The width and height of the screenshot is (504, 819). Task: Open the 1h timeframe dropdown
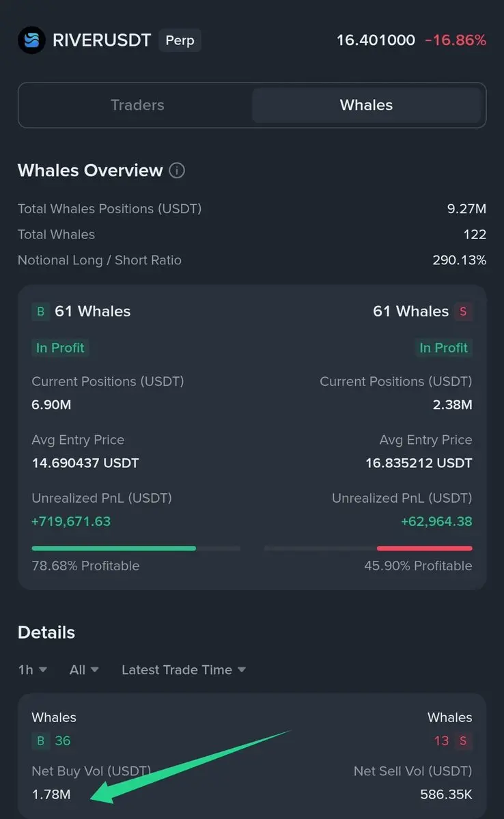(x=32, y=670)
